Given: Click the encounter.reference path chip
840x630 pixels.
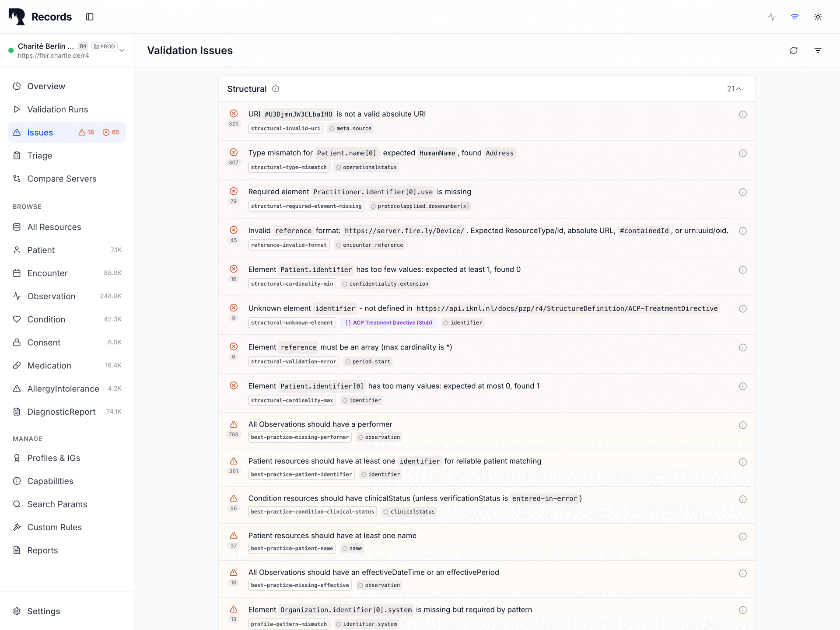Looking at the screenshot, I should 370,245.
